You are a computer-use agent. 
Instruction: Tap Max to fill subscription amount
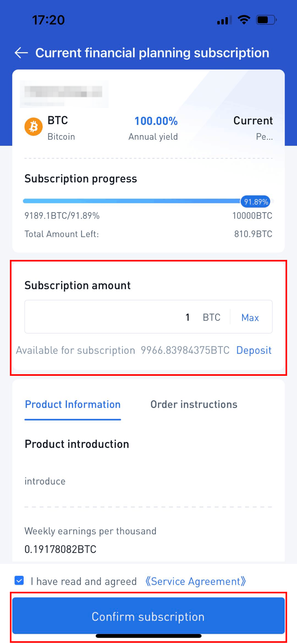point(250,317)
